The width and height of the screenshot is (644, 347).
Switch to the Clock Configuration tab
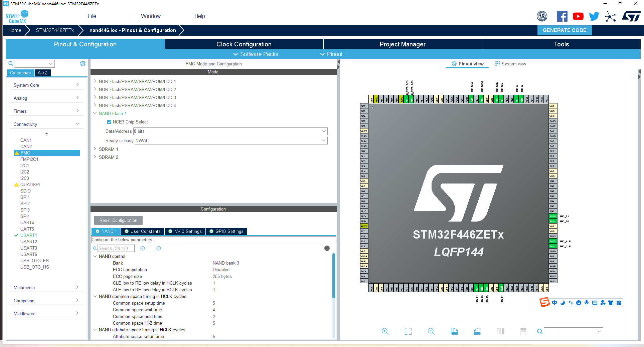tap(244, 44)
